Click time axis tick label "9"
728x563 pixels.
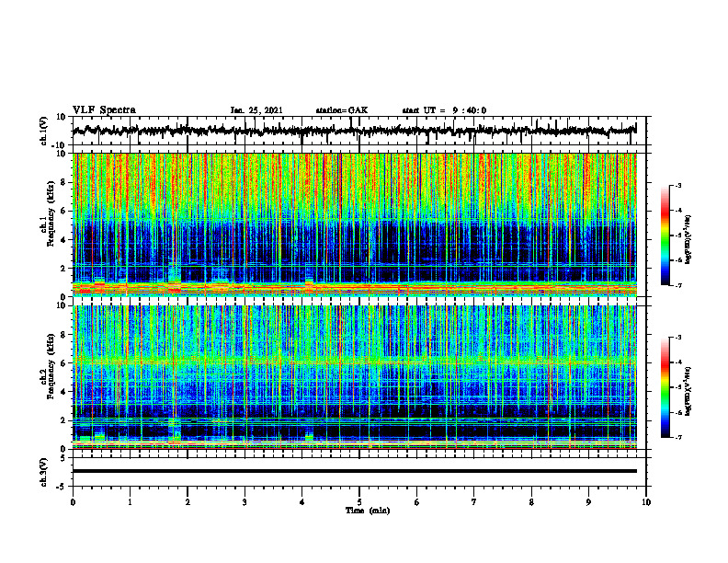pos(588,502)
